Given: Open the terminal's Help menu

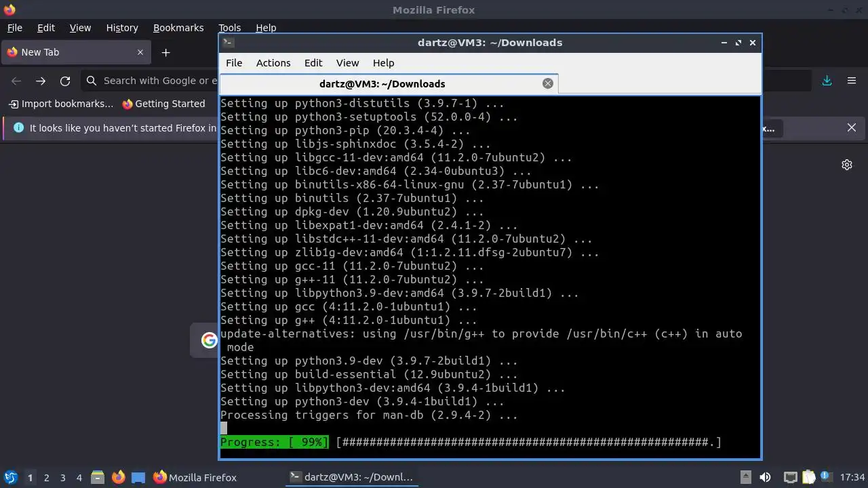Looking at the screenshot, I should [x=383, y=63].
